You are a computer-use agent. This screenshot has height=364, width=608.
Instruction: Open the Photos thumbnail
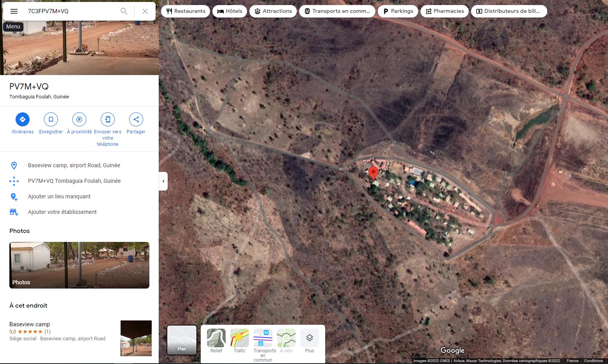pos(79,265)
